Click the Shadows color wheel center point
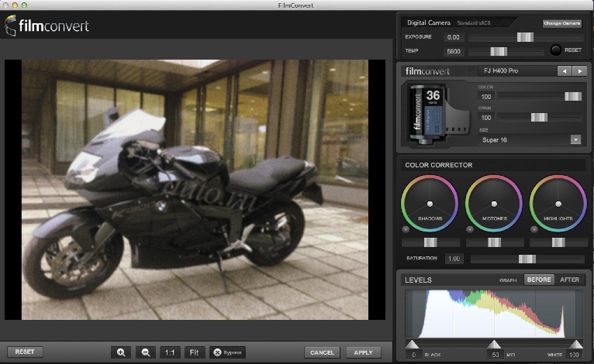The height and width of the screenshot is (364, 594). pos(430,204)
